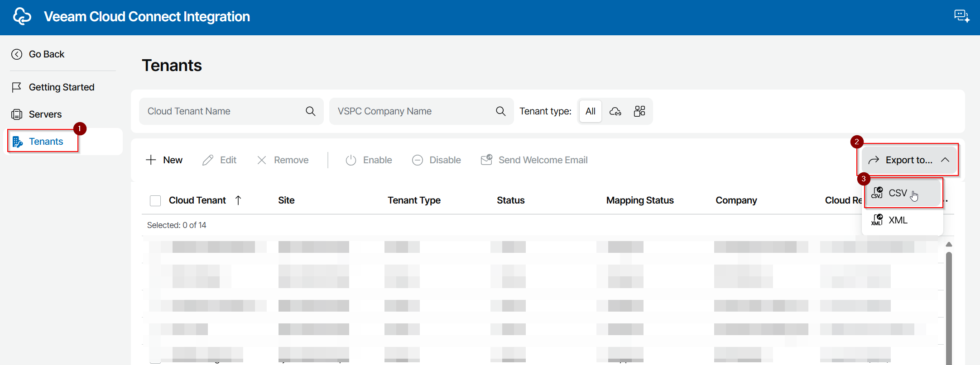The image size is (980, 365).
Task: Click the Servers icon in sidebar
Action: click(x=17, y=114)
